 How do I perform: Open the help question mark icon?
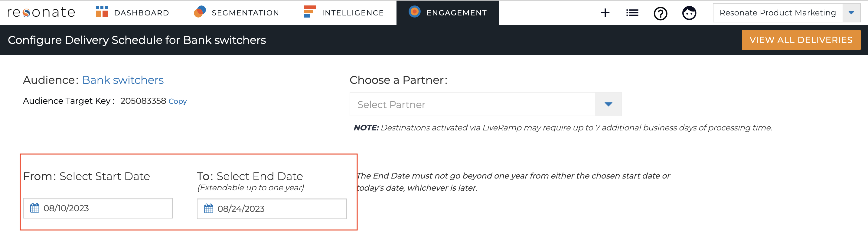[661, 14]
